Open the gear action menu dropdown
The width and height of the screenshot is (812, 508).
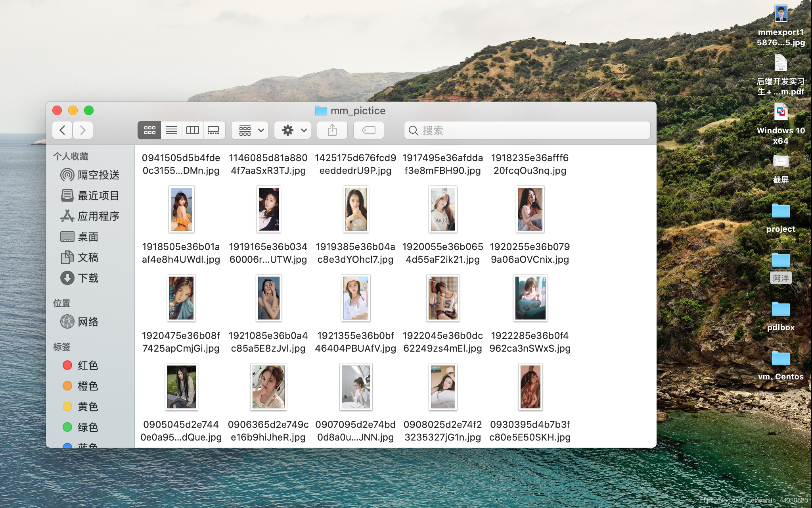pos(293,130)
